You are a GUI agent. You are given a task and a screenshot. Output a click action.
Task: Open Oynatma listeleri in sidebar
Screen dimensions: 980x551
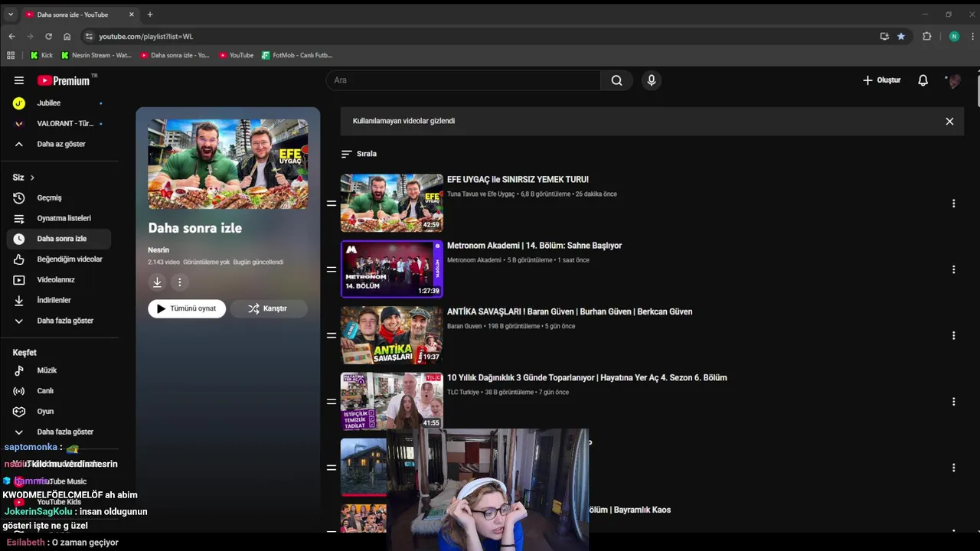click(x=58, y=218)
